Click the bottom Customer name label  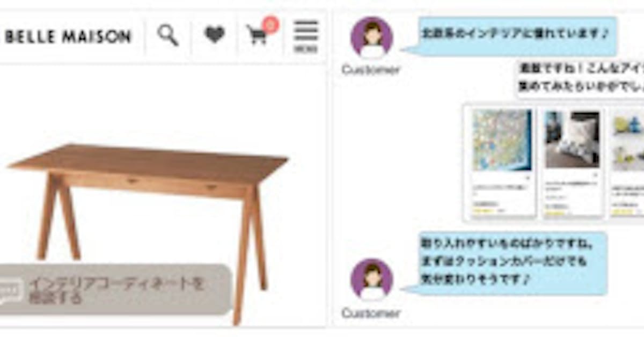(x=371, y=313)
